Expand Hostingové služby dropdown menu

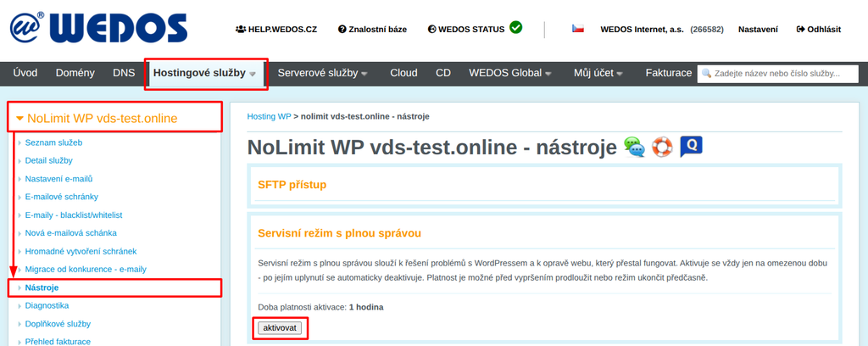[205, 73]
